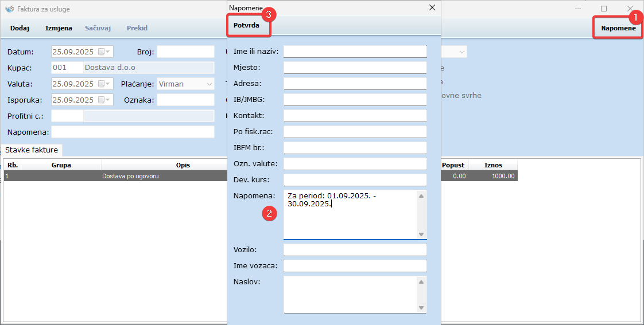Click Dodaj in the invoice toolbar

[20, 28]
